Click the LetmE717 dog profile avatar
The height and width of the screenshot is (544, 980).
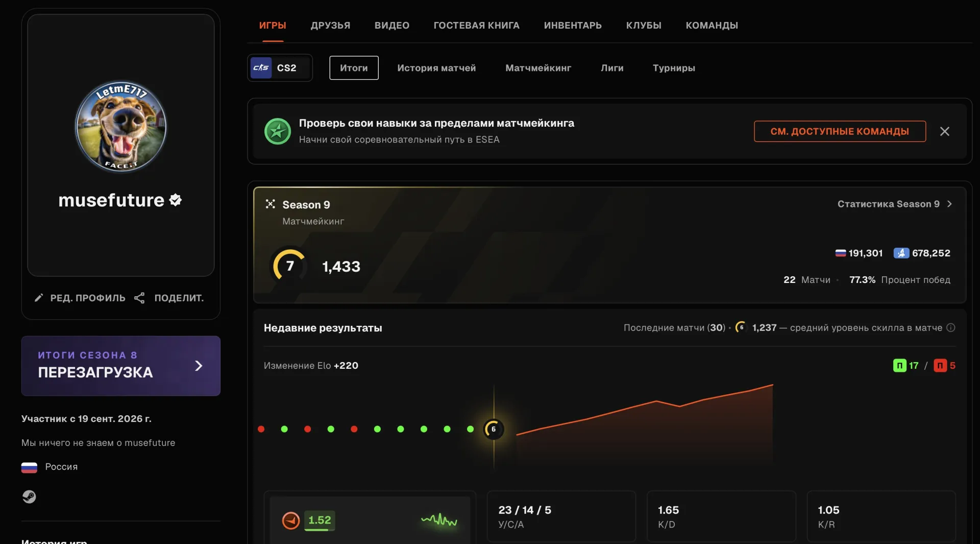coord(120,126)
